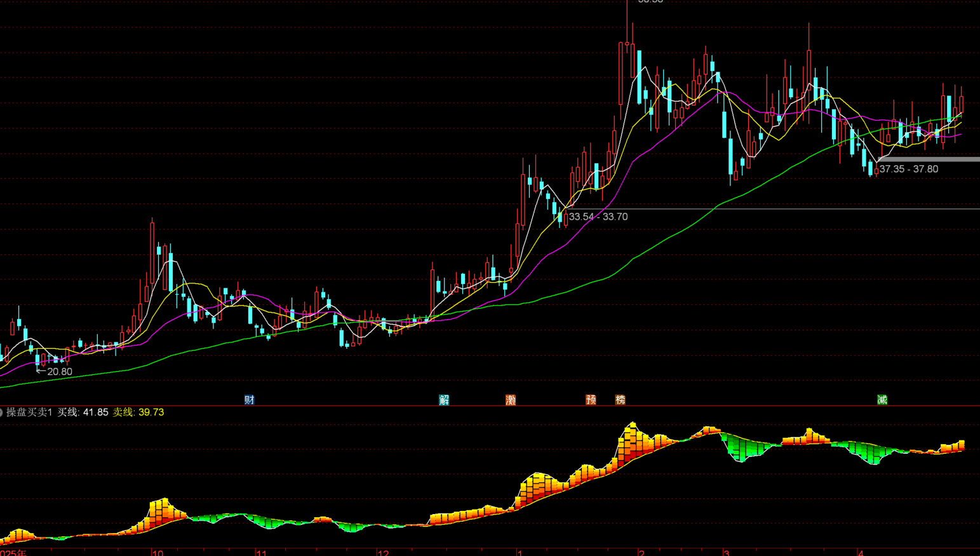
Task: Click the 37.35 - 37.80 gap label
Action: [x=908, y=169]
